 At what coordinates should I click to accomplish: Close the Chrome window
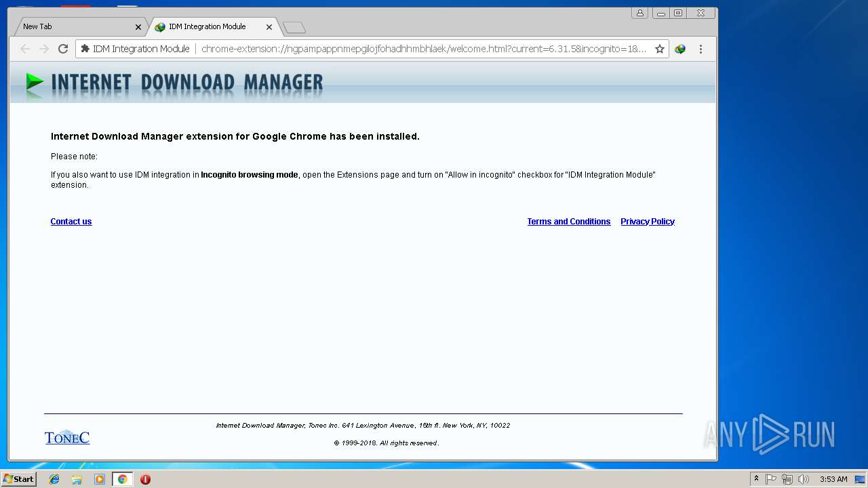(701, 13)
